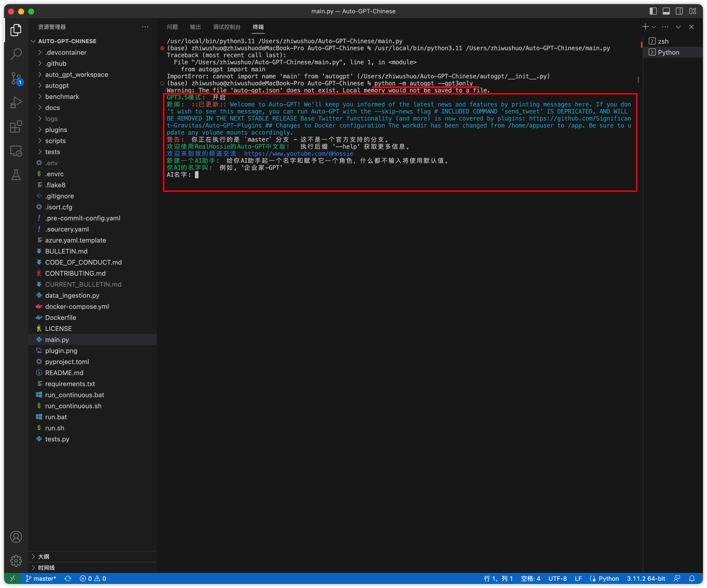
Task: Open Run and Debug view
Action: pyautogui.click(x=16, y=102)
